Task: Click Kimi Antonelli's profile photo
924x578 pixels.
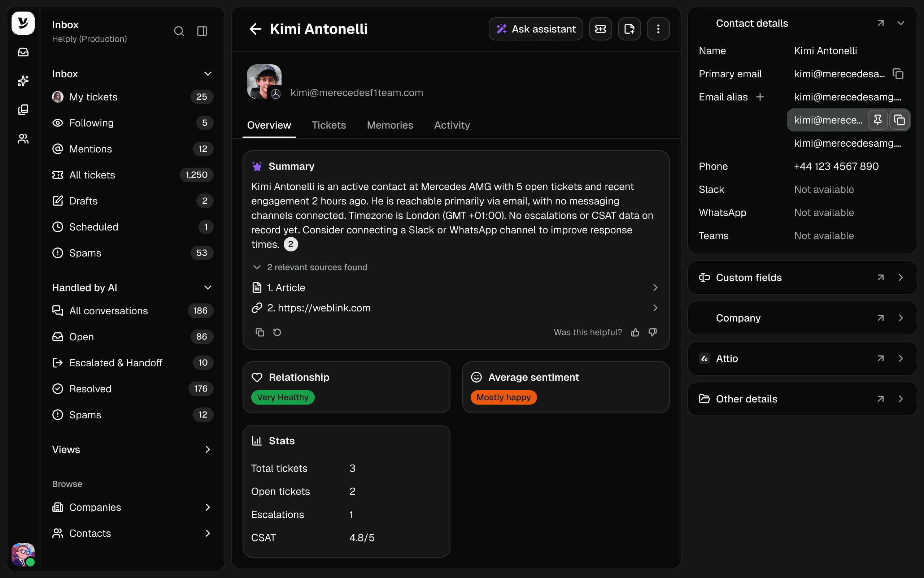Action: pyautogui.click(x=264, y=82)
